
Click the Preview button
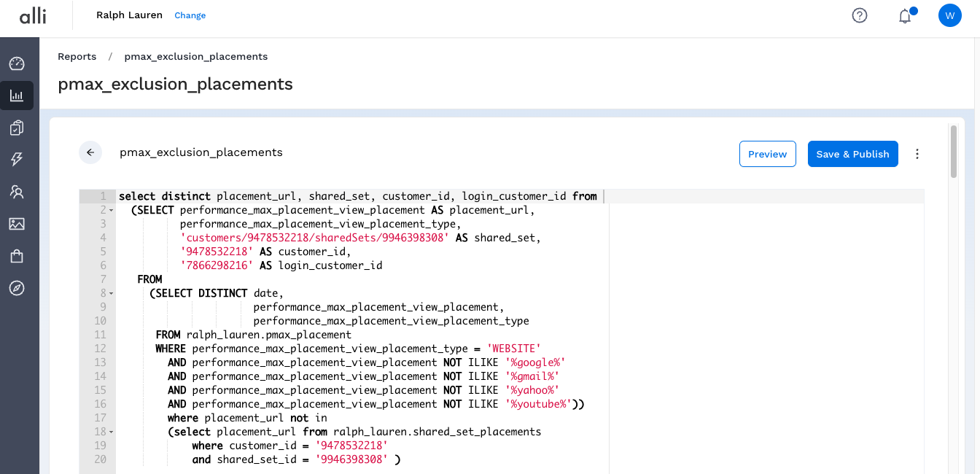pyautogui.click(x=767, y=154)
